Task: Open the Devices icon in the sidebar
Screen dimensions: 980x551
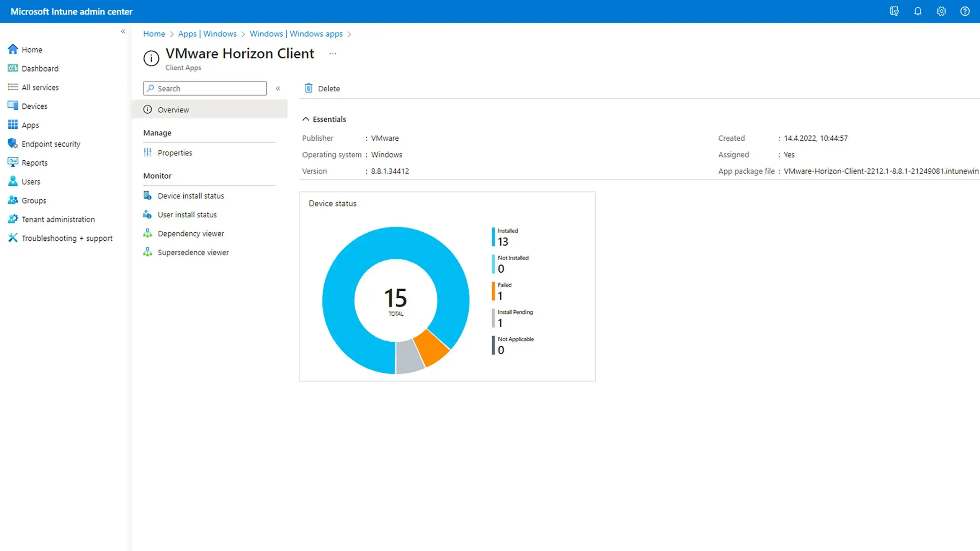Action: point(13,106)
